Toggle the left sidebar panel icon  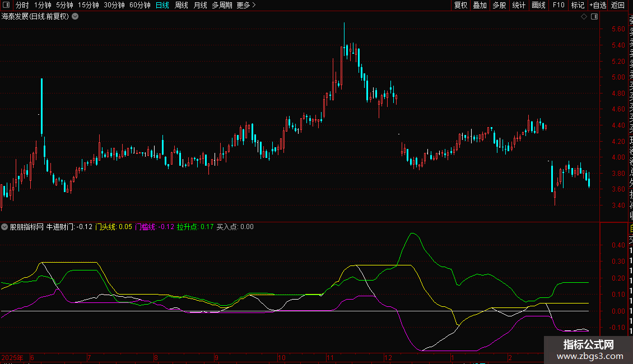[7, 6]
